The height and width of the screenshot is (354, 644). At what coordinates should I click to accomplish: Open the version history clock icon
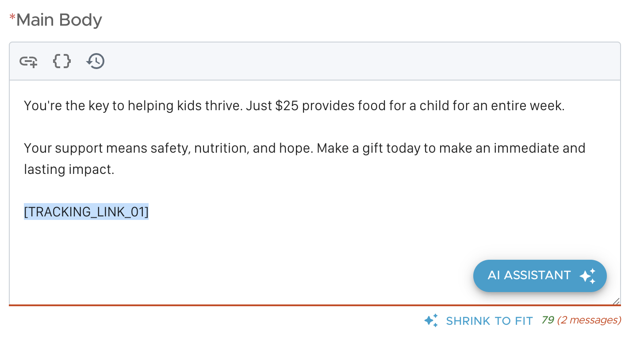pos(96,61)
